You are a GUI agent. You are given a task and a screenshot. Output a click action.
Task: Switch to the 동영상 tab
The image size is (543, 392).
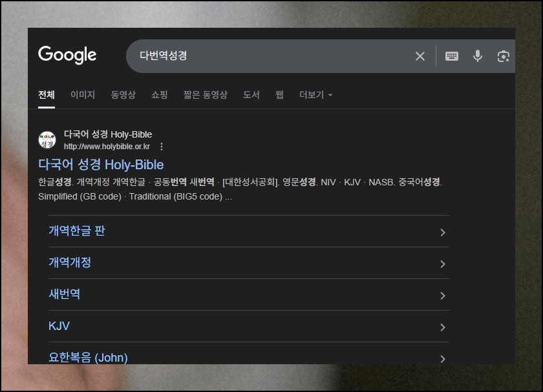click(x=123, y=95)
